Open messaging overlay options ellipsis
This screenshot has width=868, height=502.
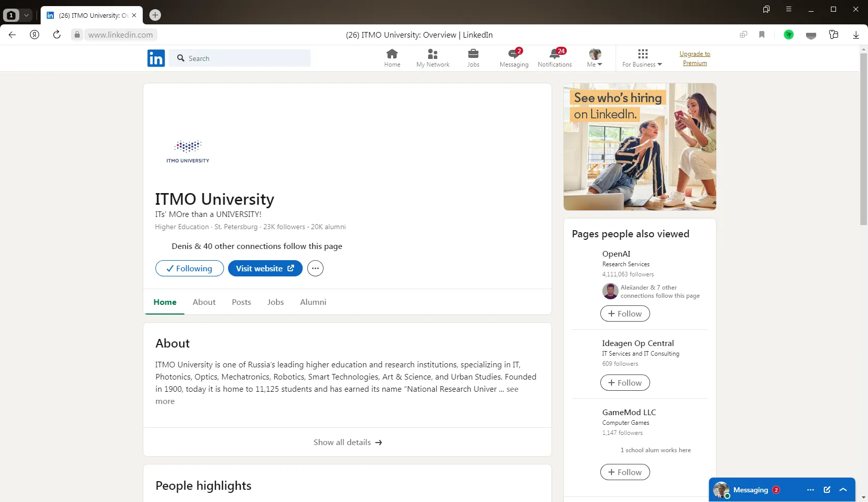(811, 490)
